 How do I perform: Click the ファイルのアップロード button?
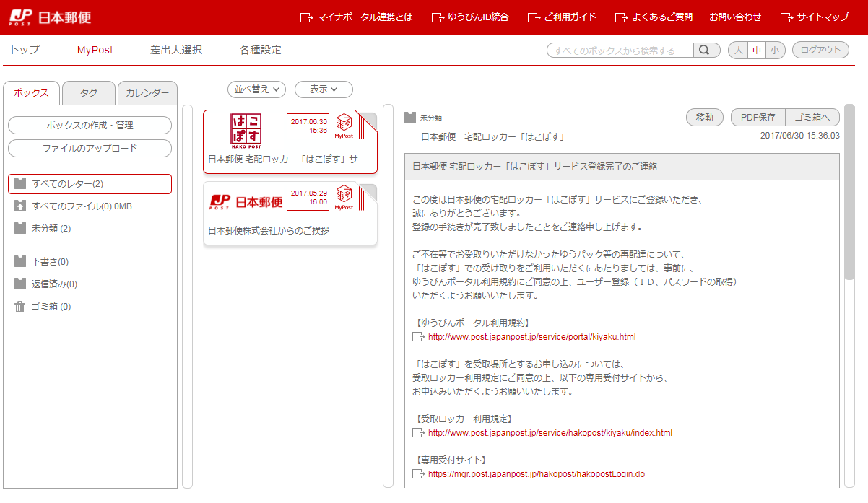coord(90,148)
